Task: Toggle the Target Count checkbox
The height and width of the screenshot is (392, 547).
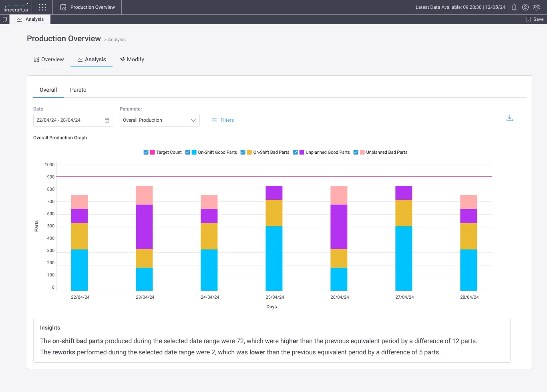Action: pos(146,152)
